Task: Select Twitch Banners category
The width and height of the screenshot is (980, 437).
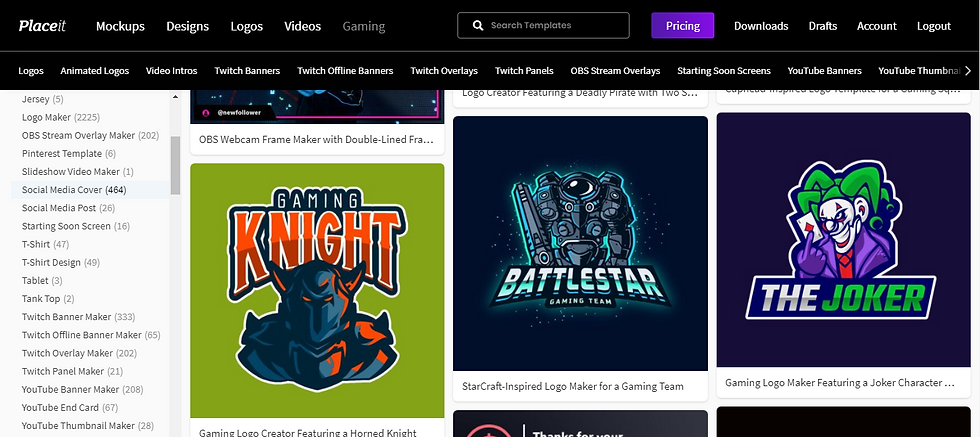Action: tap(247, 71)
